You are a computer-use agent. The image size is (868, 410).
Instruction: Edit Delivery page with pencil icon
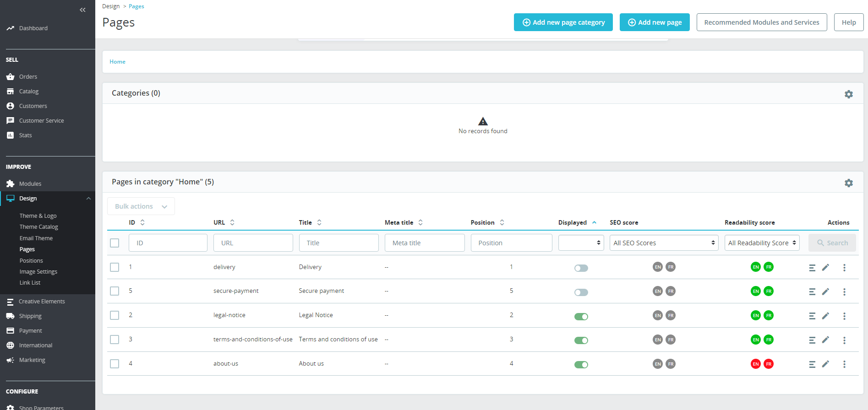(x=825, y=267)
